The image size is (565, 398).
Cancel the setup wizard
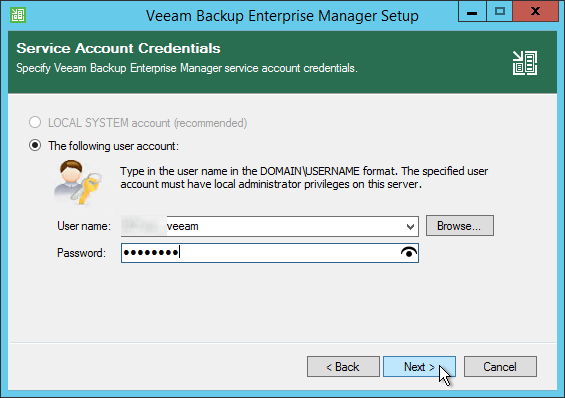[x=500, y=367]
